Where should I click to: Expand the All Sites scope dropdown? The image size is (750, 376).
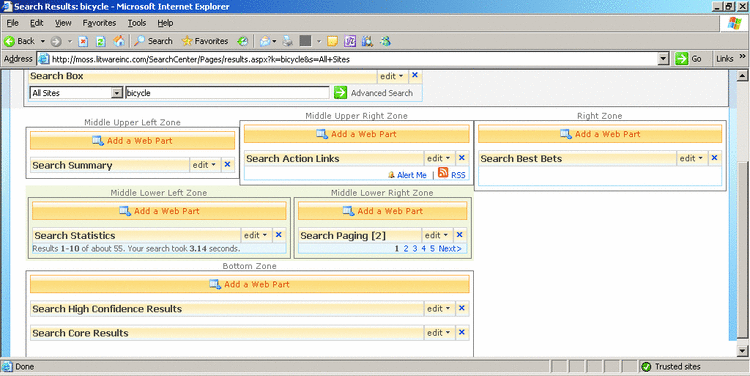pos(117,93)
